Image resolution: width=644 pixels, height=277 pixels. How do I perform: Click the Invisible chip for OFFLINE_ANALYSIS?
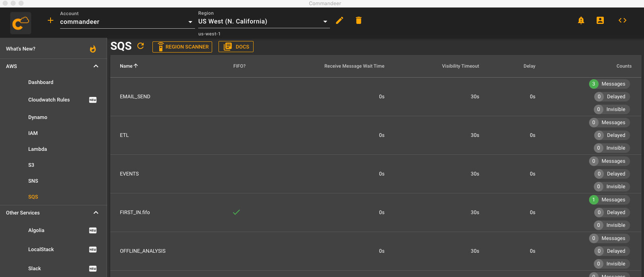click(612, 264)
